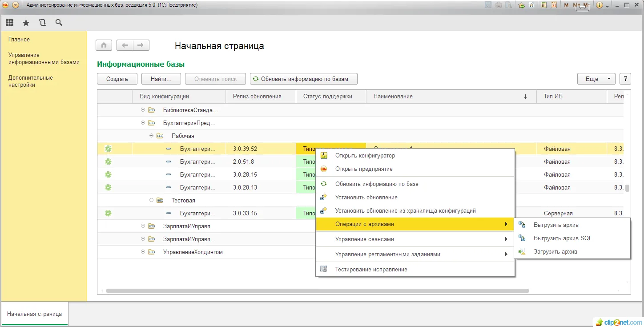Choose Открыть конфигуратор from context menu

pos(365,156)
